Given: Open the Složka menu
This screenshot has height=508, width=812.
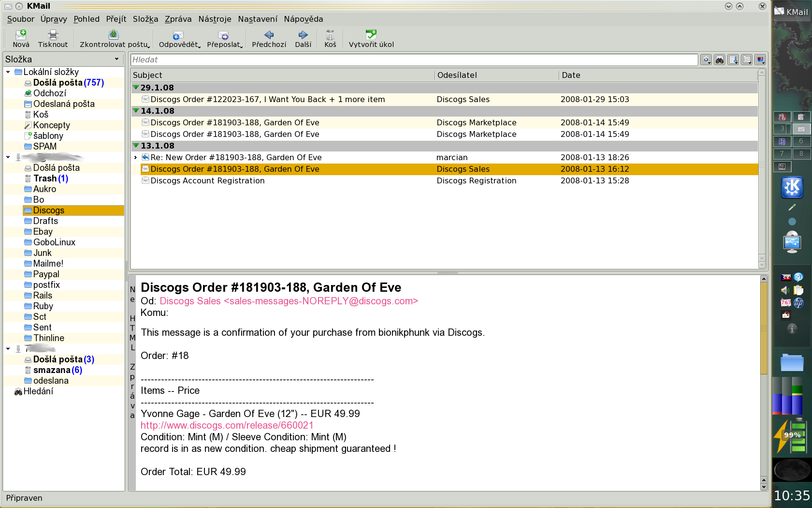Looking at the screenshot, I should tap(145, 19).
